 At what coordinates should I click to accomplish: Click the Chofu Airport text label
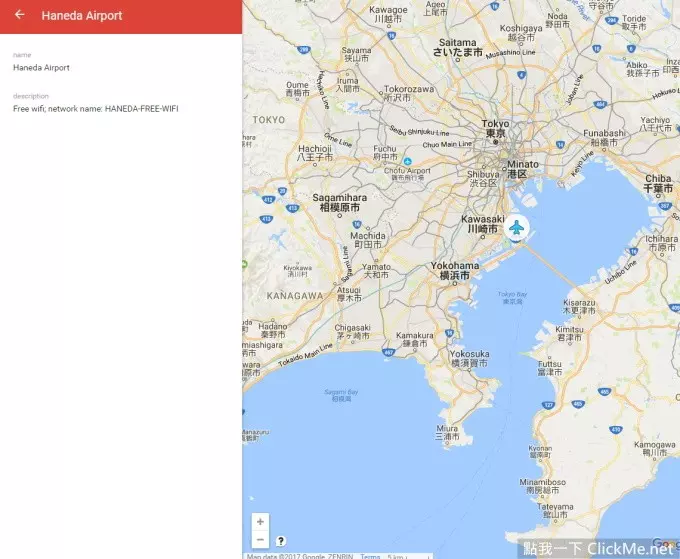[407, 173]
